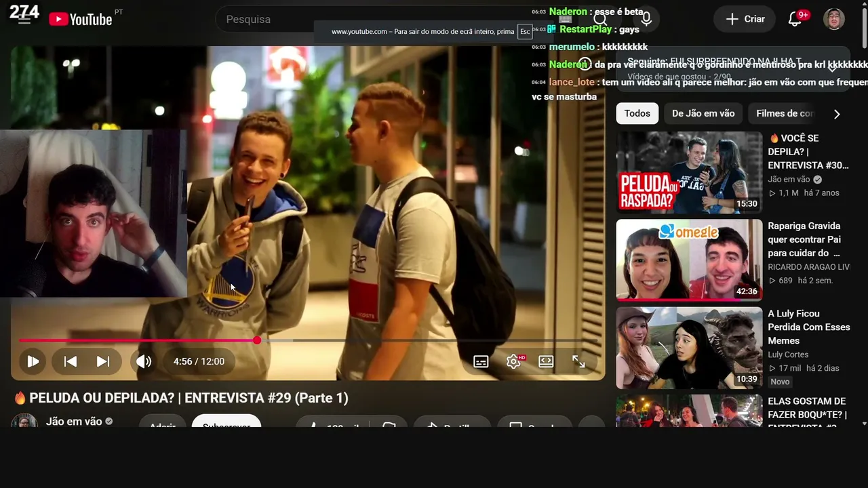Click the '17 mil há 2 dias' view count
Image resolution: width=868 pixels, height=488 pixels.
pos(804,368)
